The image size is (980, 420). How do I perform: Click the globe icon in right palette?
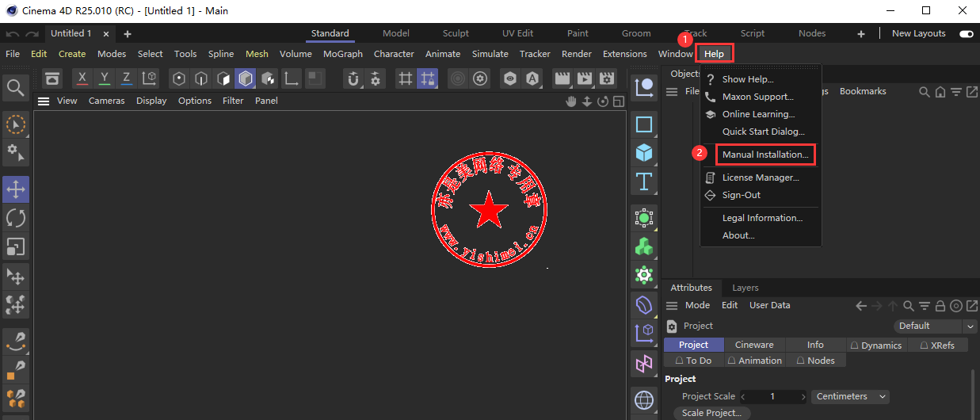click(x=644, y=400)
